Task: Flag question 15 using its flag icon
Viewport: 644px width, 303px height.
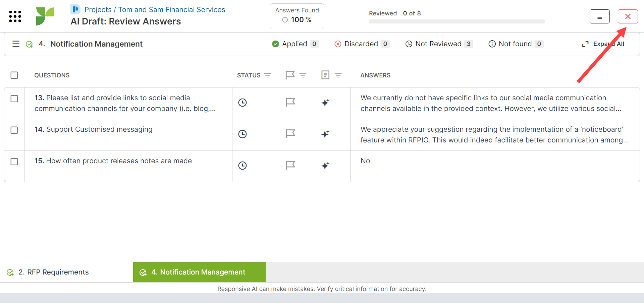Action: 290,165
